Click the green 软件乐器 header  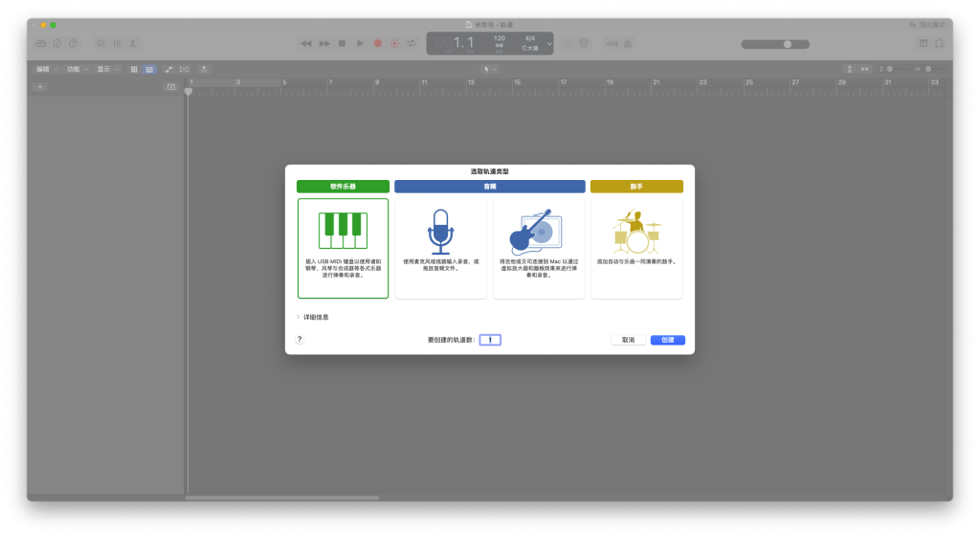point(343,187)
